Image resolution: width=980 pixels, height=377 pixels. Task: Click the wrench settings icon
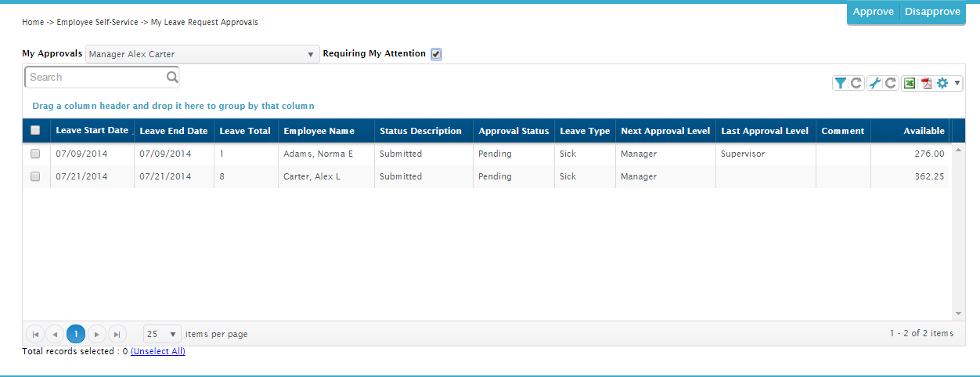point(875,83)
